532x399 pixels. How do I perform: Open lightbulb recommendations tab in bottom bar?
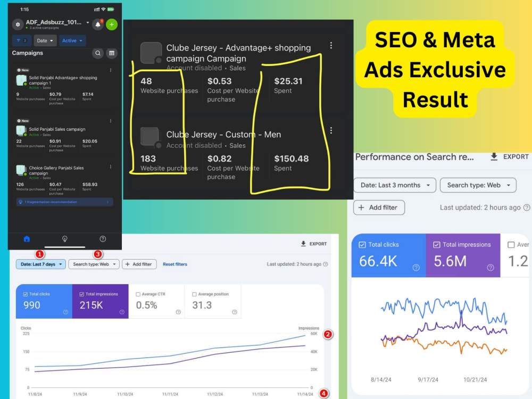(64, 239)
